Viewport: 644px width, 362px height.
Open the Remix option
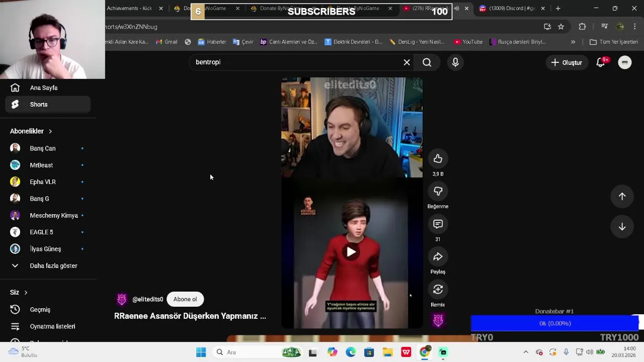pos(438,290)
